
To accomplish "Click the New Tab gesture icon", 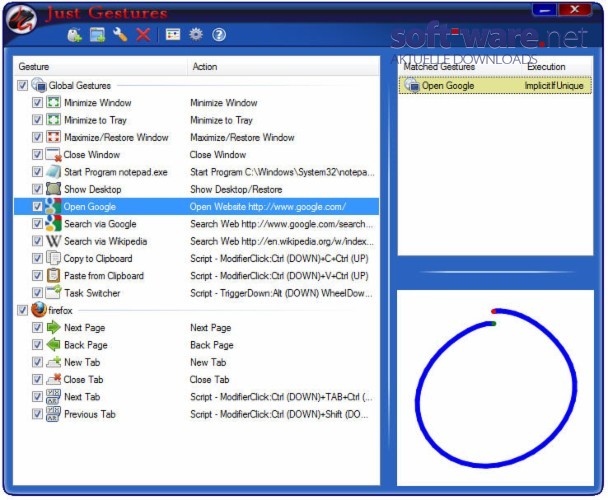I will (54, 362).
